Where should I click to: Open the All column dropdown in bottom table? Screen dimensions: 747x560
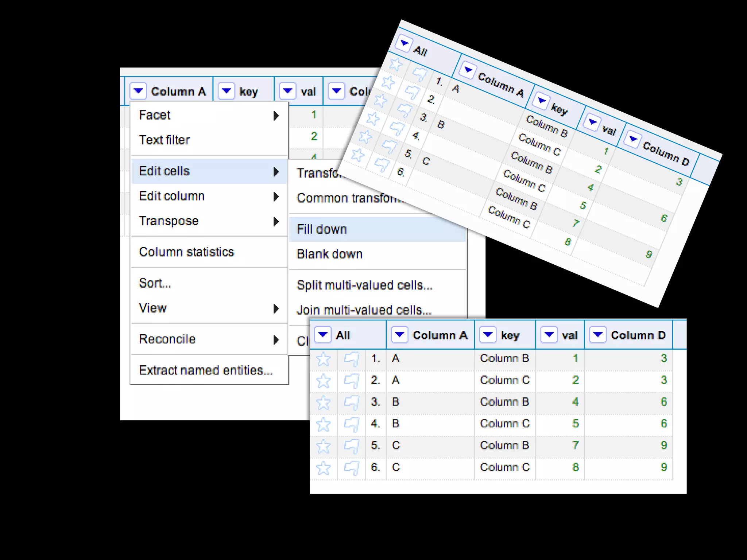coord(323,334)
